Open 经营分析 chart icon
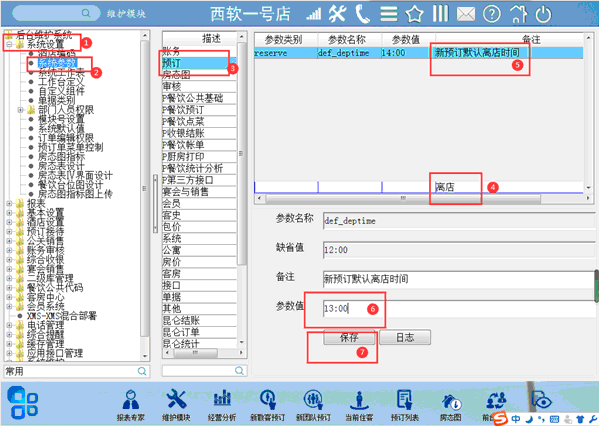Screen dimensions: 599x426 pos(222,405)
